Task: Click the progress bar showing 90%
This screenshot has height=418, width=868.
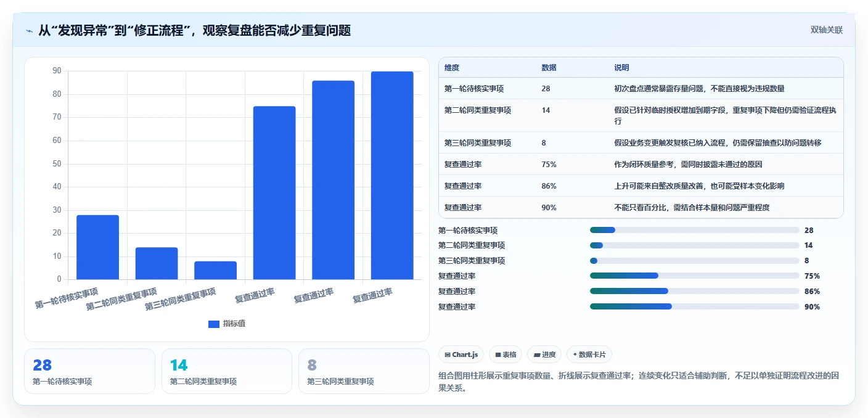Action: click(x=694, y=306)
